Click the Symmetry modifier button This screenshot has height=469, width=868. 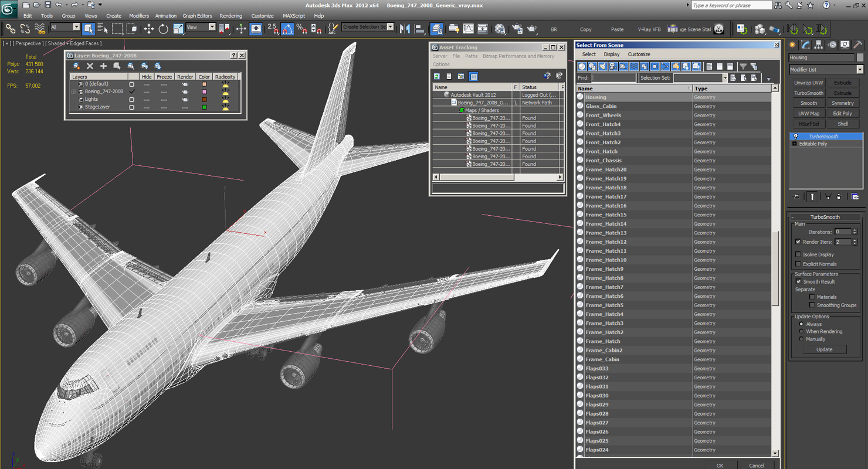(843, 103)
